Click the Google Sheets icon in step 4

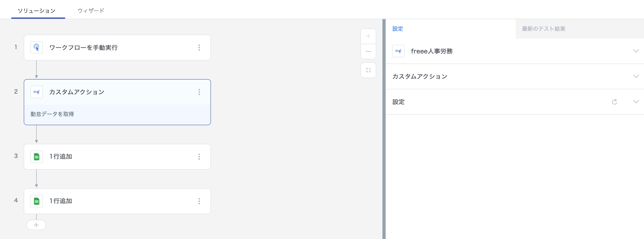click(x=37, y=201)
